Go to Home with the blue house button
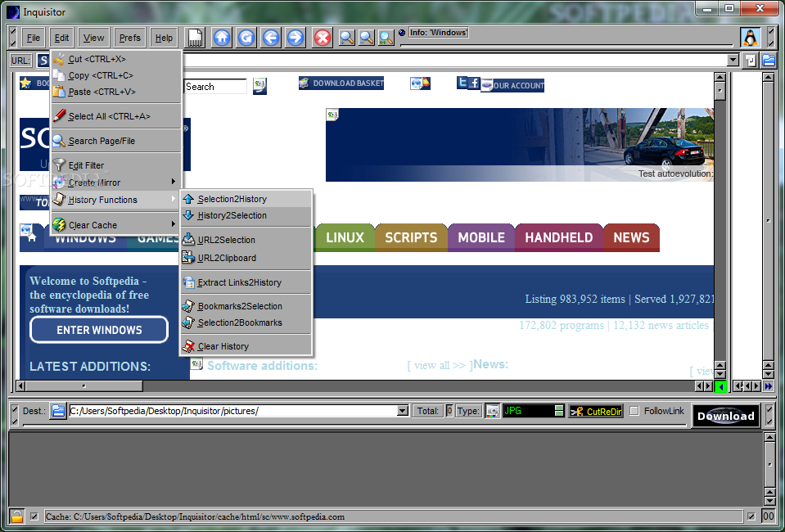Screen dimensions: 785x532 [222, 38]
